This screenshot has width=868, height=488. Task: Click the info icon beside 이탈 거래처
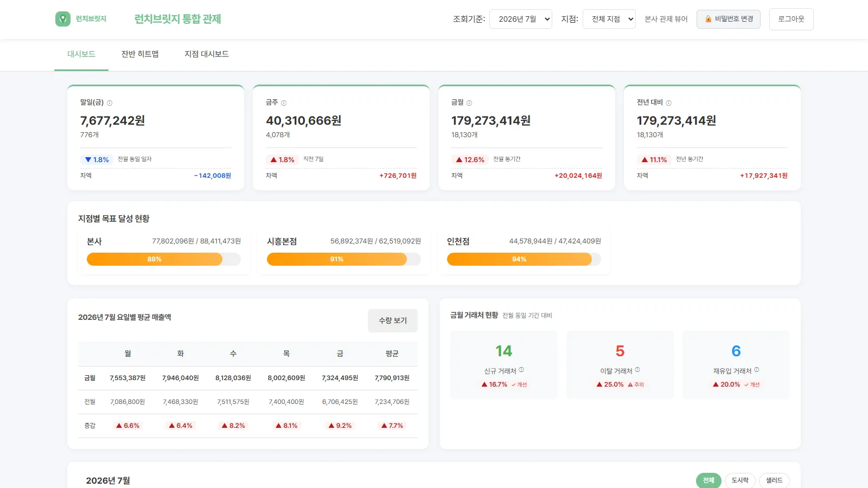coord(637,370)
